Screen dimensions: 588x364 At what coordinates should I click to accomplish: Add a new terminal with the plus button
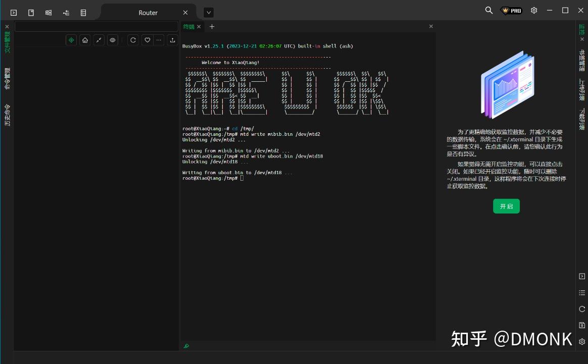pyautogui.click(x=212, y=26)
